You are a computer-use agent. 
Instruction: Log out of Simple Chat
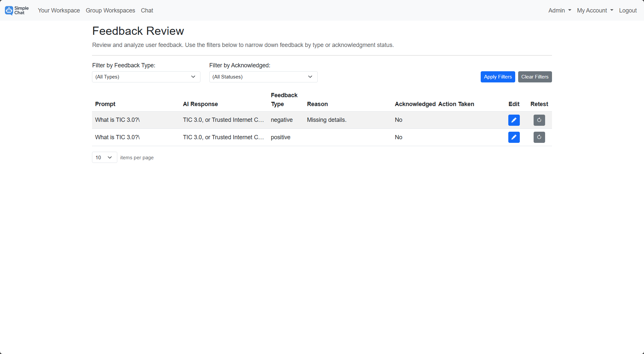(x=628, y=10)
